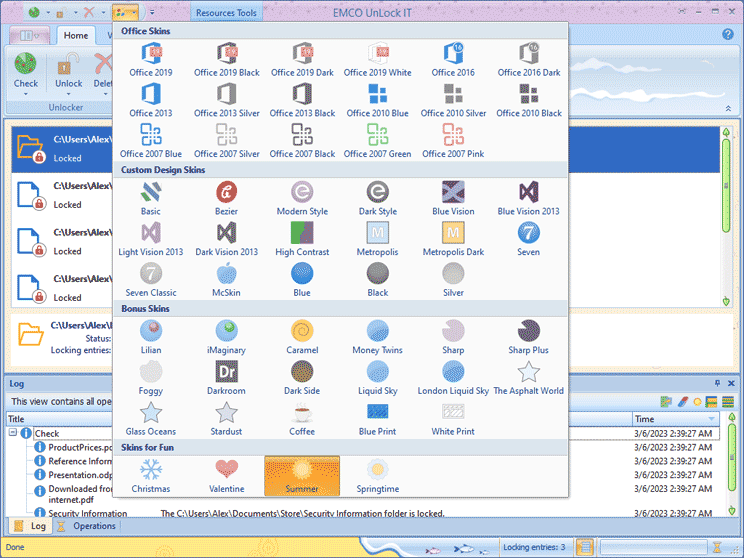Click the Check button in ribbon
This screenshot has width=744, height=558.
coord(26,70)
